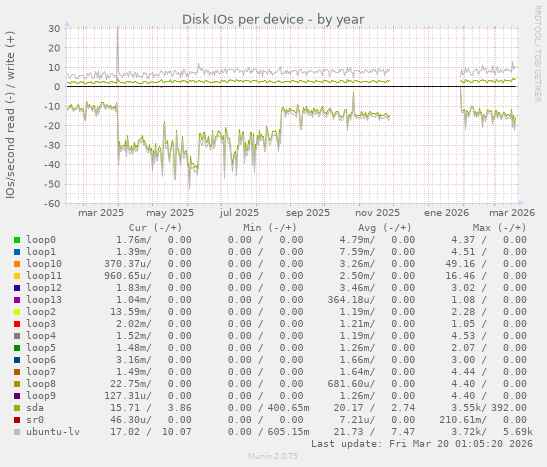Select the loop0 legend label
Image resolution: width=547 pixels, height=467 pixels.
click(x=41, y=240)
